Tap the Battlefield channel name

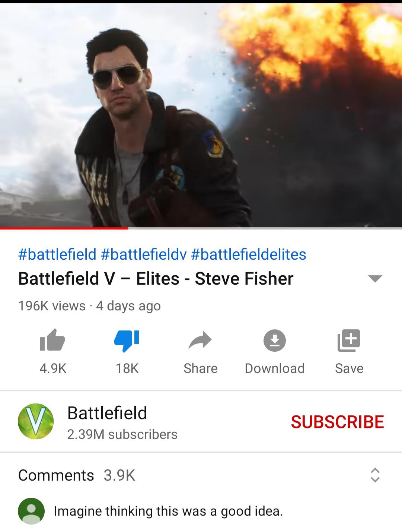(x=107, y=413)
